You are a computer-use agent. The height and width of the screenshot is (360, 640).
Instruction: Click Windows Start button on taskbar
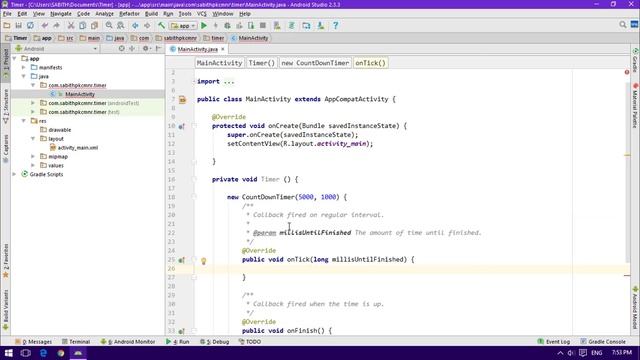(x=8, y=353)
